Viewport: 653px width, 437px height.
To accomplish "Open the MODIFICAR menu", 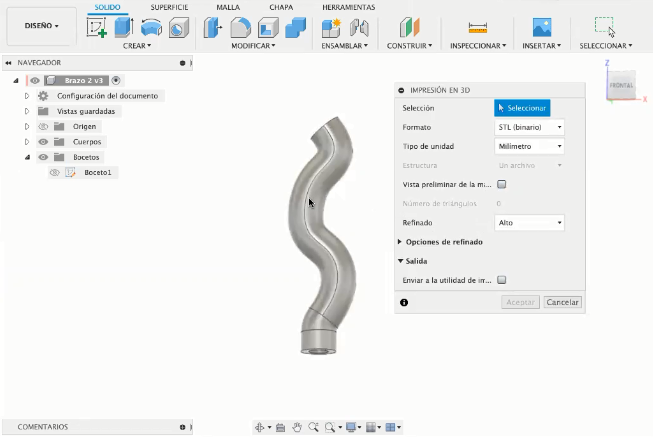I will point(253,45).
